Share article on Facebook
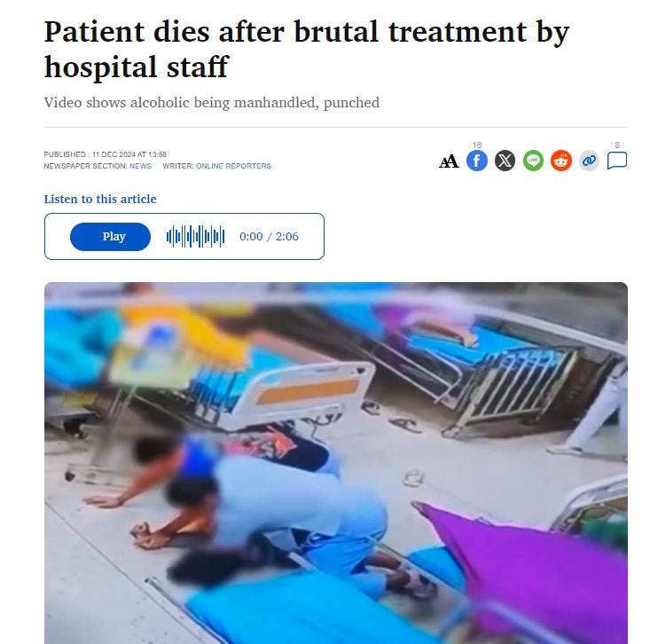The image size is (650, 644). 477,161
